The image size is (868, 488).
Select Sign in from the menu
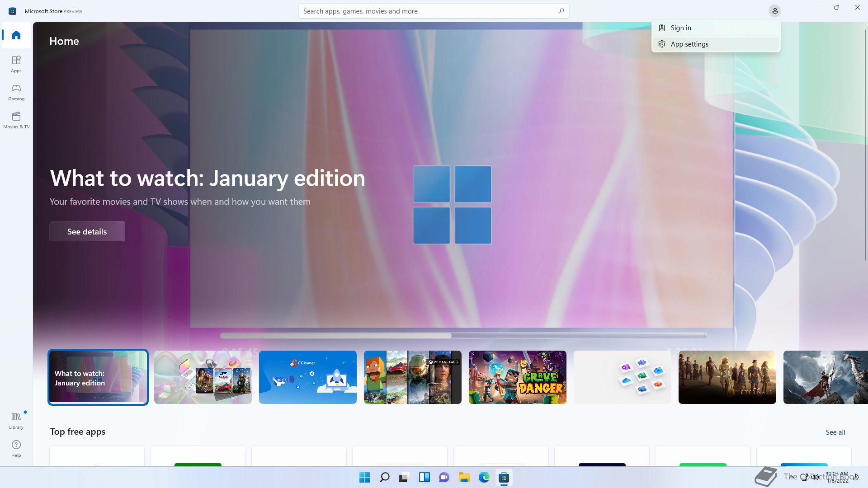[x=716, y=28]
